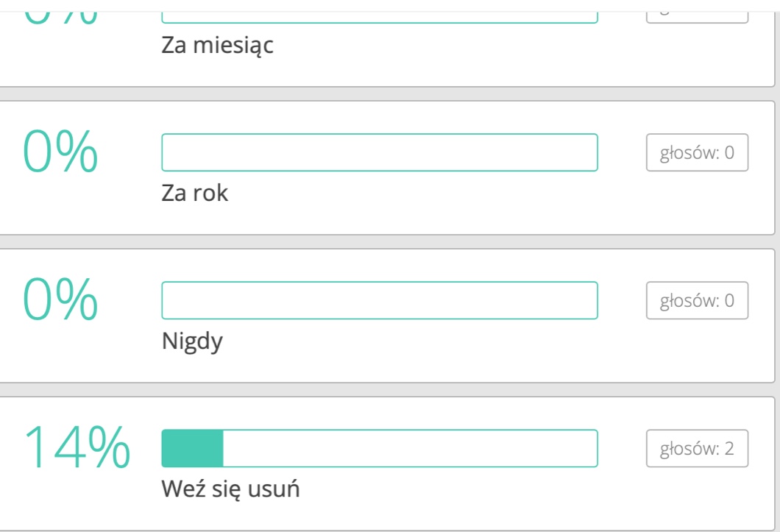Click the unfilled part of the "Weź się usuń" bar

(x=409, y=448)
